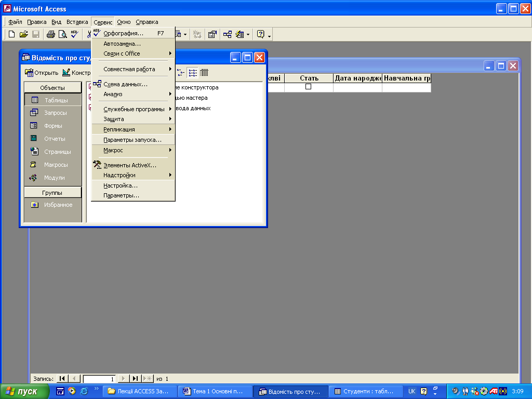532x399 pixels.
Task: Click Открыть button in database window
Action: tap(42, 73)
